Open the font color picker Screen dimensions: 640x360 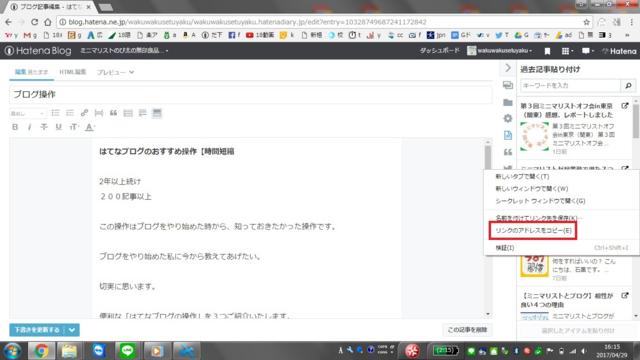pyautogui.click(x=89, y=127)
